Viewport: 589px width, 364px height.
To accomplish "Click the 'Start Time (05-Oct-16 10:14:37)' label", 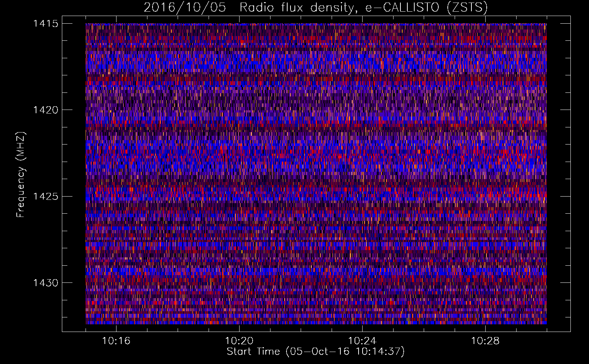I will [x=316, y=352].
